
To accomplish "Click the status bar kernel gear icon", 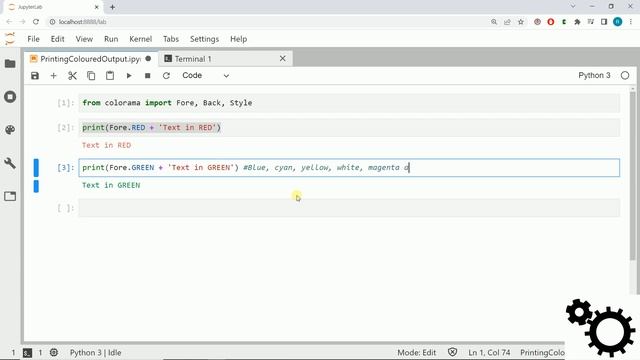I will click(54, 352).
